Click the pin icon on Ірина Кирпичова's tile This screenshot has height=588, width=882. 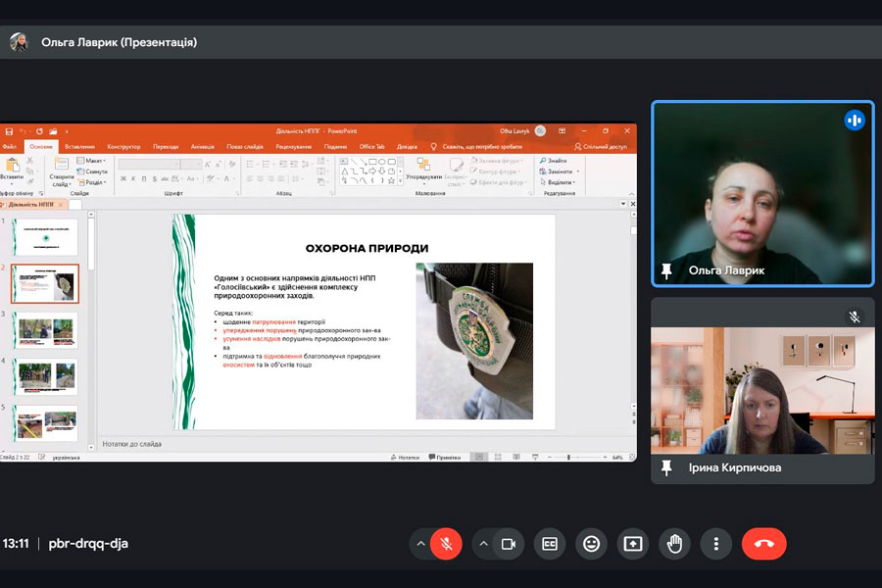tap(667, 468)
